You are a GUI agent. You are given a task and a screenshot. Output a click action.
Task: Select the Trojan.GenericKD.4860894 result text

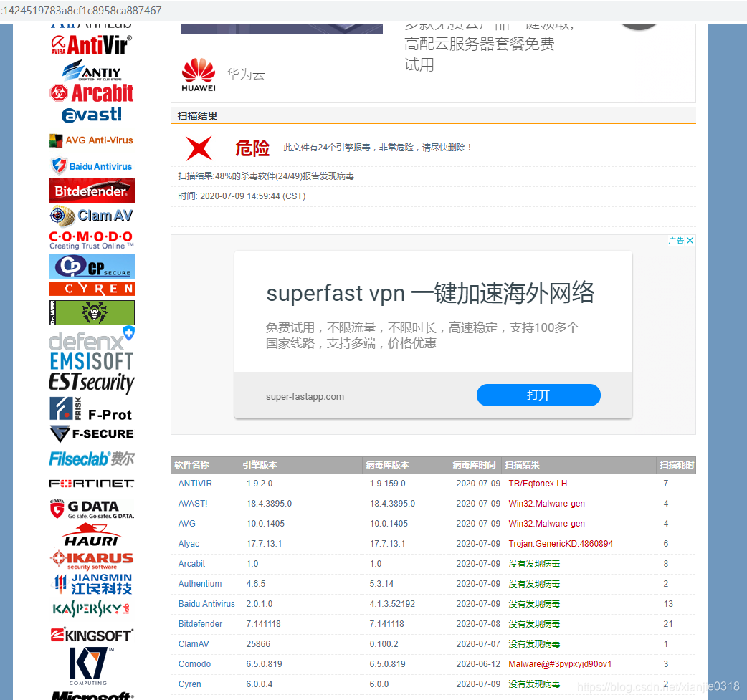(x=561, y=544)
